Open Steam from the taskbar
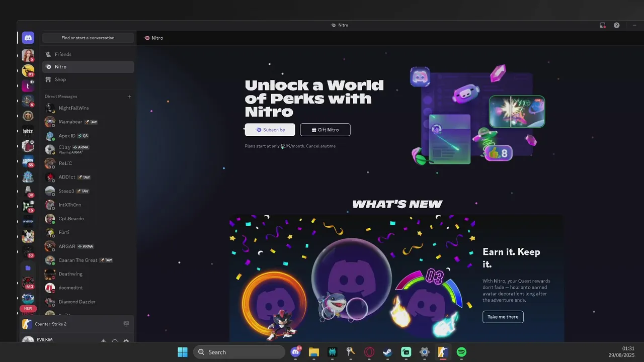Image resolution: width=644 pixels, height=362 pixels. [x=387, y=352]
